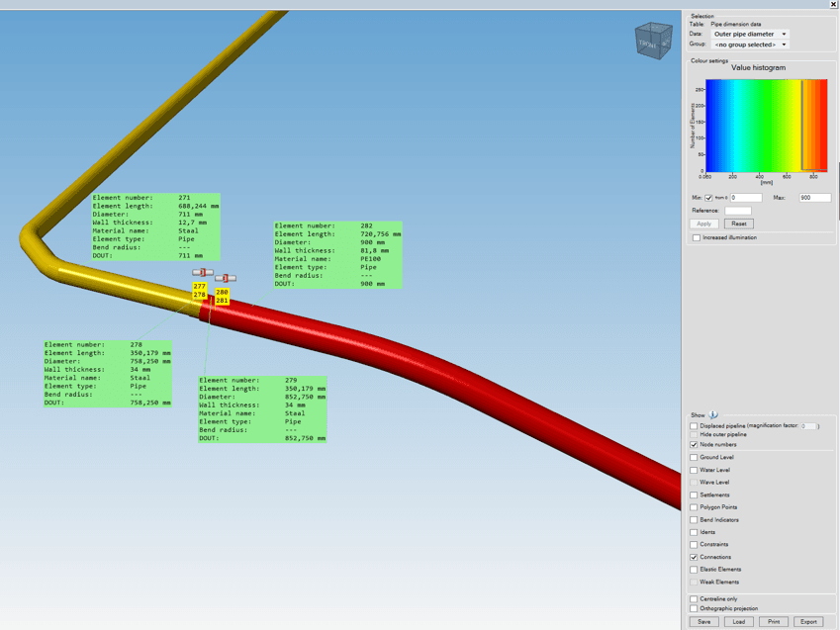Click the Save button
The height and width of the screenshot is (630, 840).
pyautogui.click(x=703, y=622)
